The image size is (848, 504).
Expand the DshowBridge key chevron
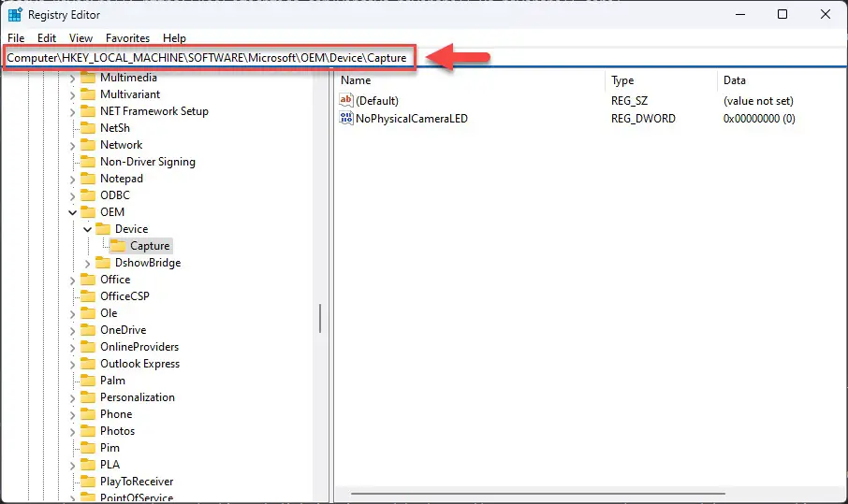point(88,263)
